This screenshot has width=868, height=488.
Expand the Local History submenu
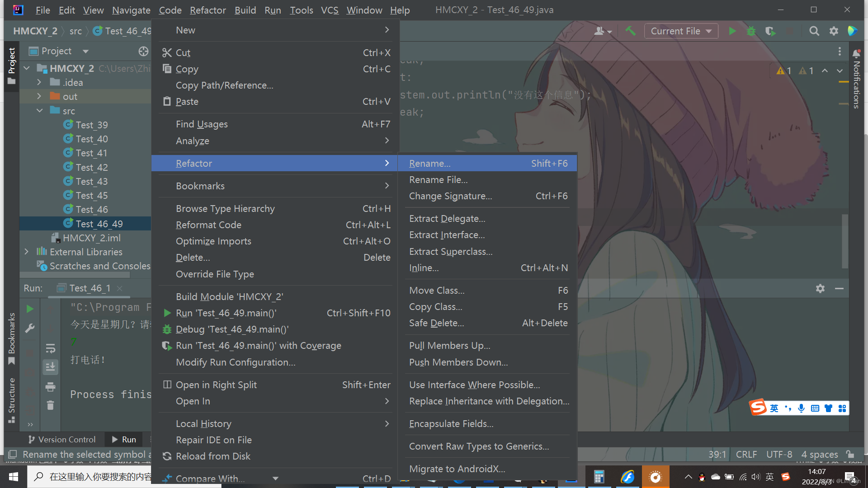point(276,423)
